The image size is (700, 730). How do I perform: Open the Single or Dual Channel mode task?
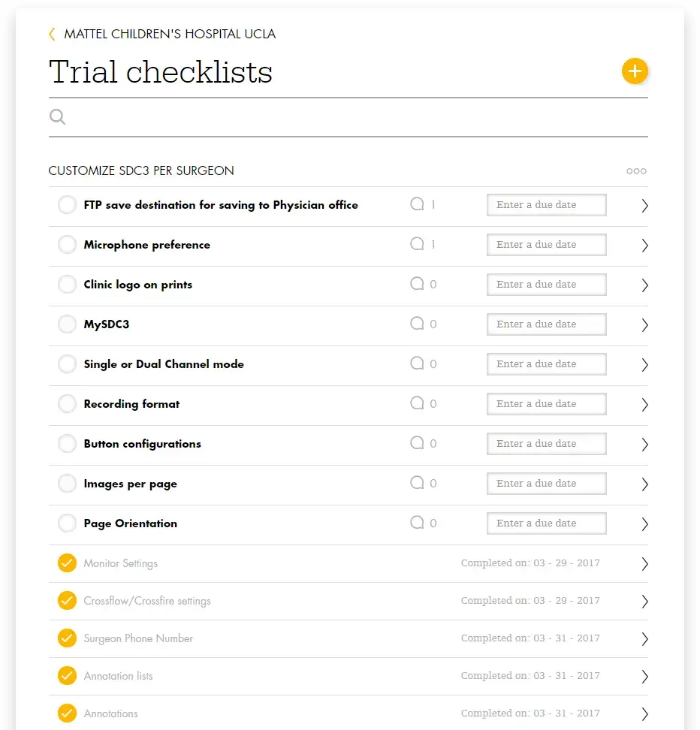pyautogui.click(x=164, y=364)
